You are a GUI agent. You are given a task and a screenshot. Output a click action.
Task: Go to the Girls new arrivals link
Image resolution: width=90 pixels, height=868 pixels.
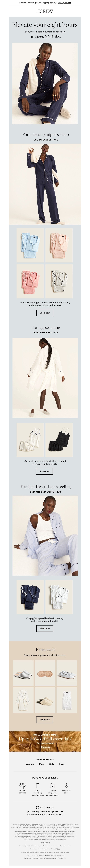pos(51,764)
